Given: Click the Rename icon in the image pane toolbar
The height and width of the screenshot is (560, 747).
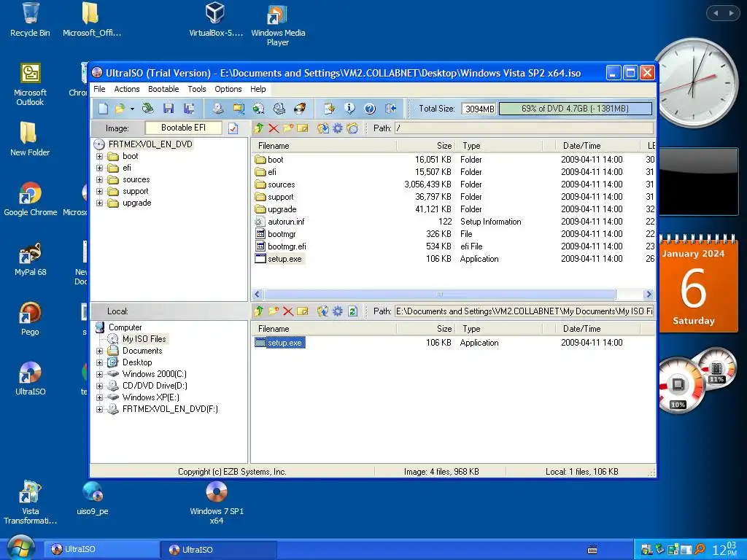Looking at the screenshot, I should click(303, 128).
